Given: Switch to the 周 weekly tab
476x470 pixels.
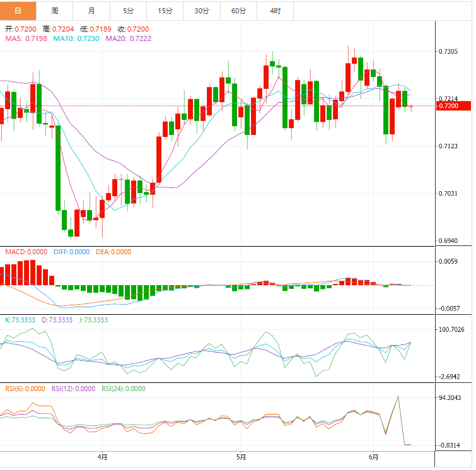Looking at the screenshot, I should click(55, 11).
